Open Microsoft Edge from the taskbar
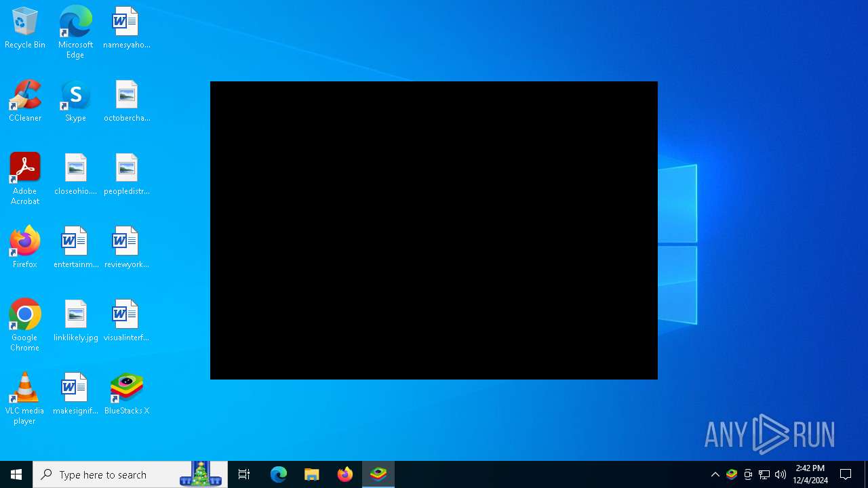The height and width of the screenshot is (488, 868). coord(279,474)
